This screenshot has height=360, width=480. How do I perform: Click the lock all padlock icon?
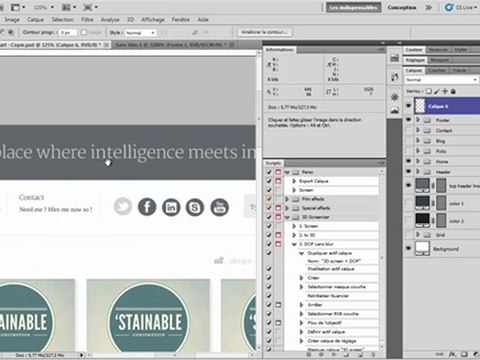pos(453,91)
